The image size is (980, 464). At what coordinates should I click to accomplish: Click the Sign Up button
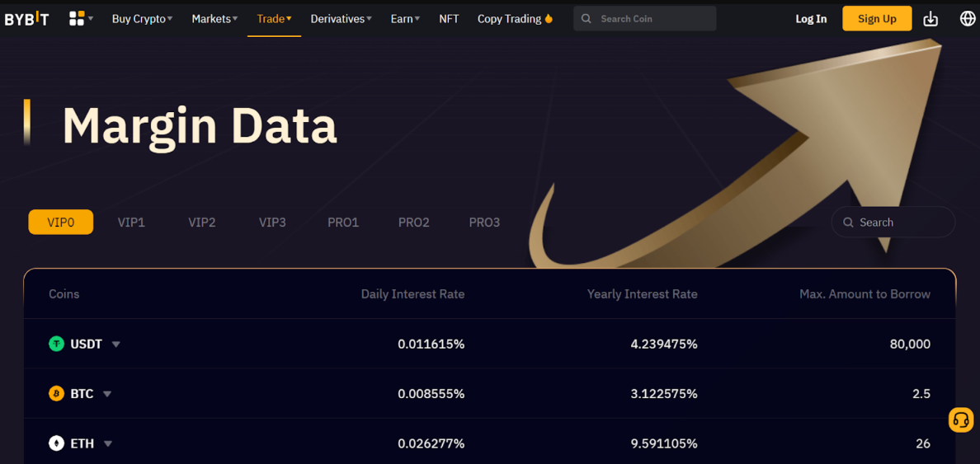click(x=876, y=19)
